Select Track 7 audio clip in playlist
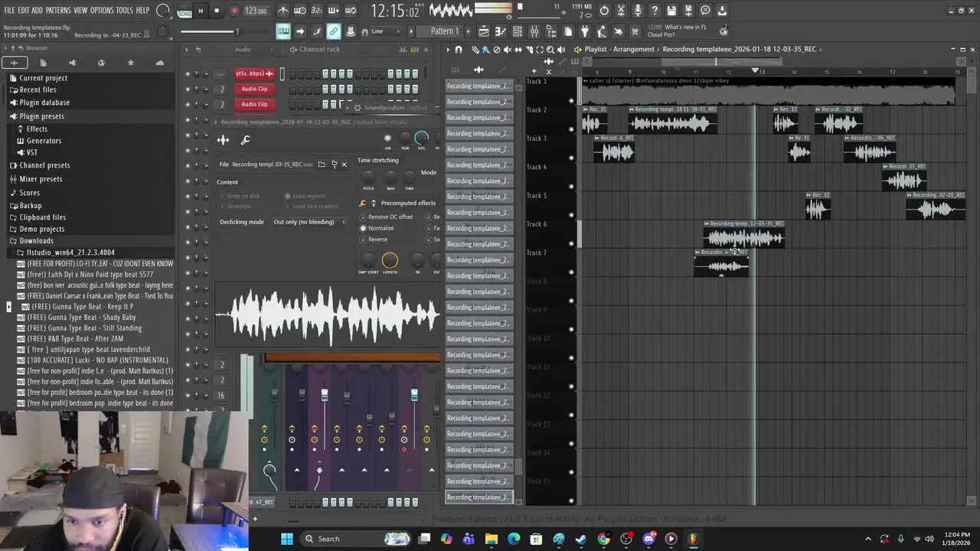Screen dimensions: 980x551 721,263
